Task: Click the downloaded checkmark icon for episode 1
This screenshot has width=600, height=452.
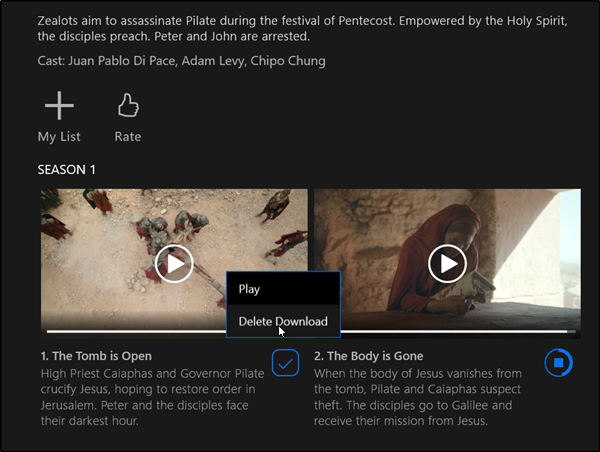Action: point(285,363)
